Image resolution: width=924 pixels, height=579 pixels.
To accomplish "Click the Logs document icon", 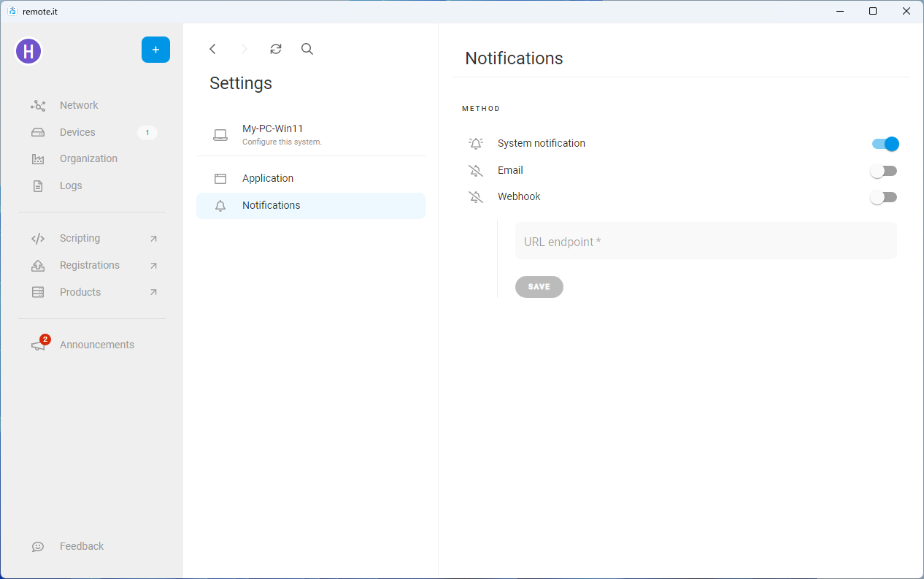I will pos(38,186).
